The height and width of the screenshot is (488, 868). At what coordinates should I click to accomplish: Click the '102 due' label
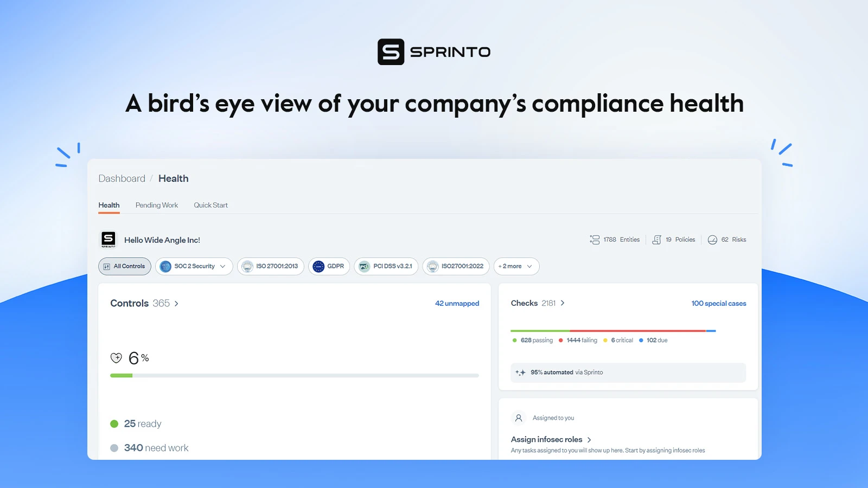658,341
